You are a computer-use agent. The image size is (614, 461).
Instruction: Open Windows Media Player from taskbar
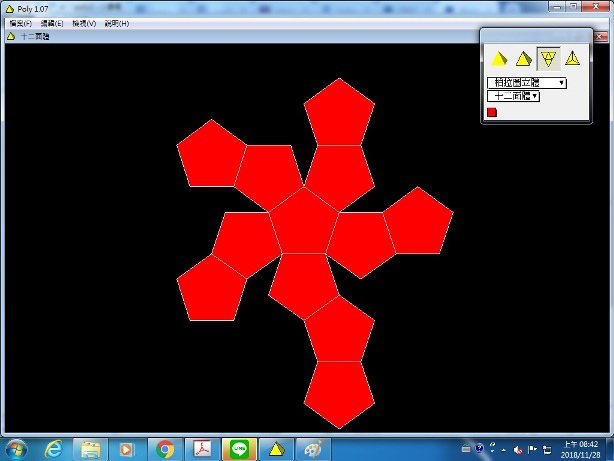coord(127,450)
